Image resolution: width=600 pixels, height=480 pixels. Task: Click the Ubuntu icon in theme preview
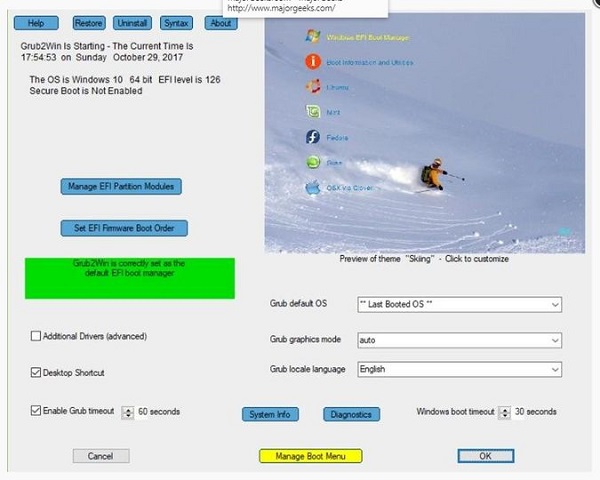(x=313, y=87)
